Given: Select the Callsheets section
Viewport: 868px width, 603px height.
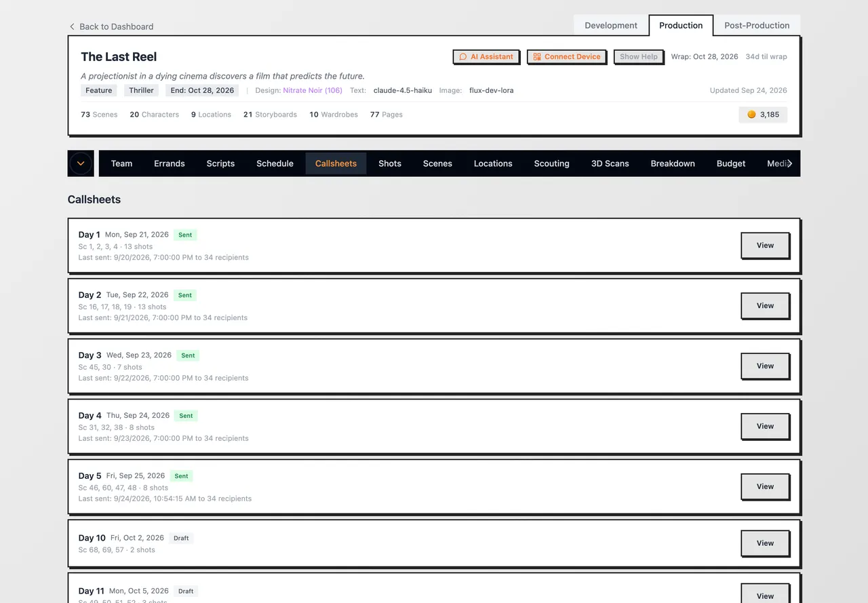Looking at the screenshot, I should pos(336,163).
